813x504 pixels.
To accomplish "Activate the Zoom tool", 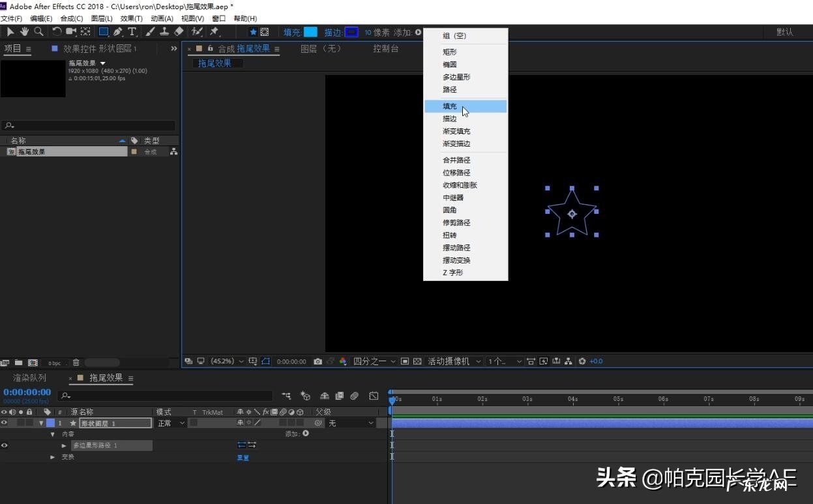I will coord(38,31).
